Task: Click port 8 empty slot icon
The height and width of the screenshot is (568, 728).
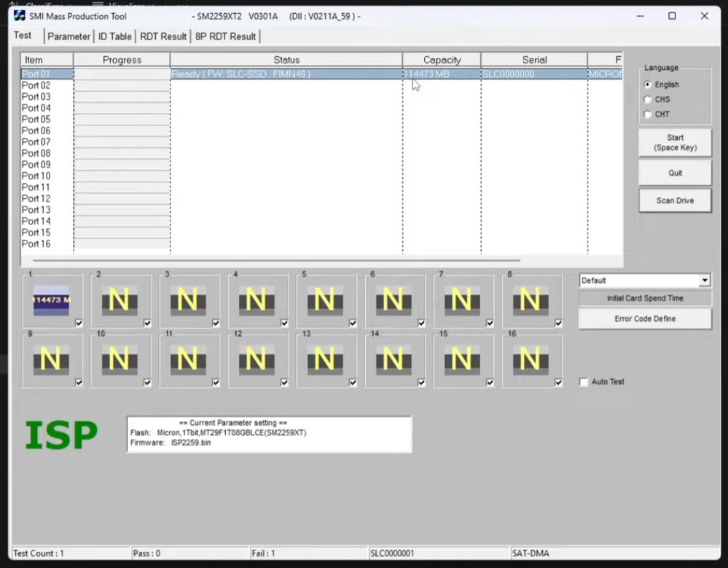Action: point(530,300)
